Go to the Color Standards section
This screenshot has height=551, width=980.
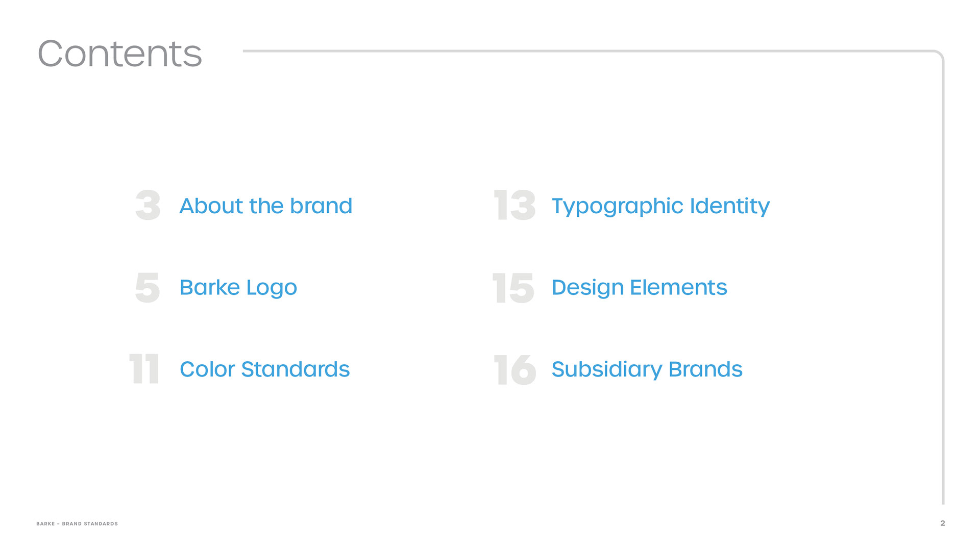(264, 369)
